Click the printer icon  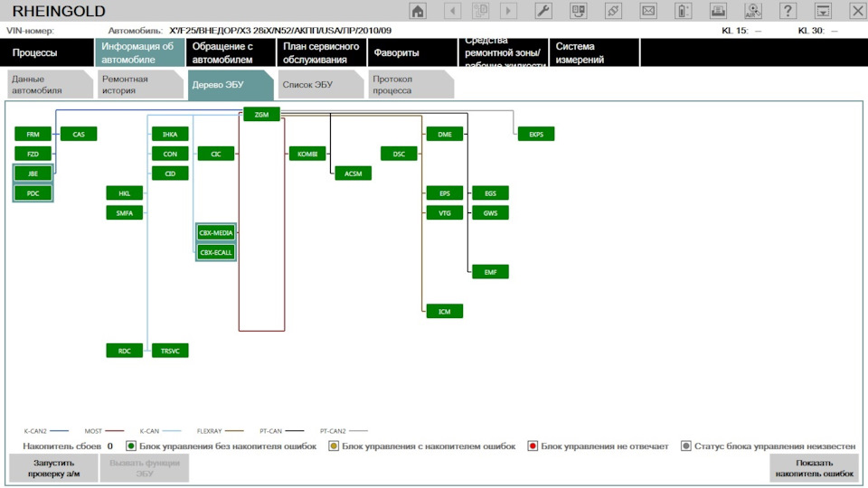point(718,11)
